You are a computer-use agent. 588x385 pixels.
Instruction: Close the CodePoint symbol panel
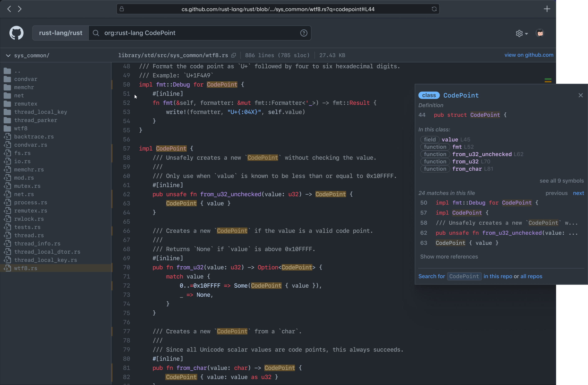point(581,95)
